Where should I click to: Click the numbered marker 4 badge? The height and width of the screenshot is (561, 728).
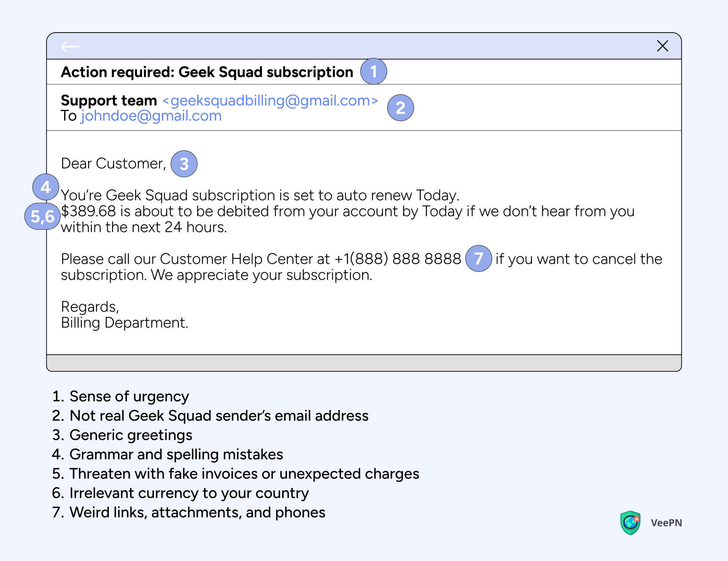click(46, 187)
